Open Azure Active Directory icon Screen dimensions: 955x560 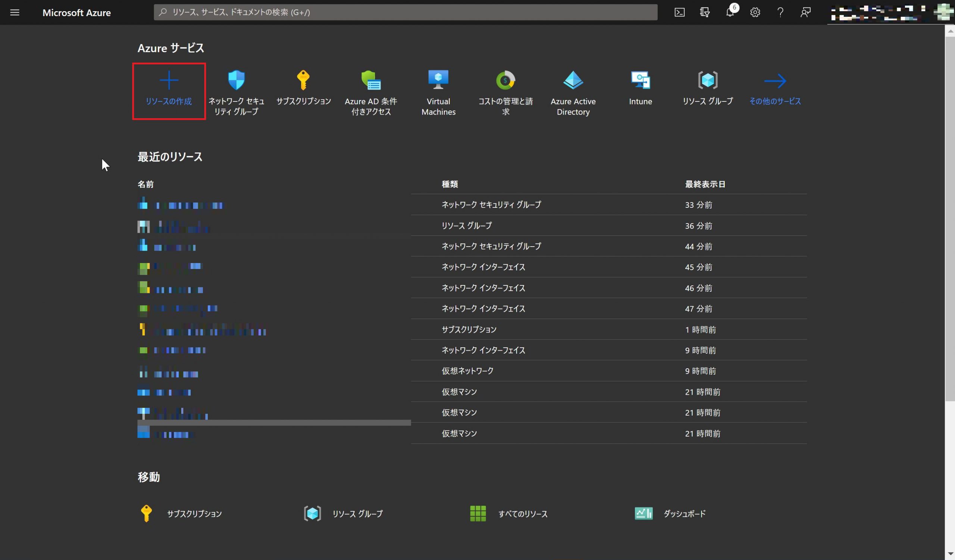[x=573, y=80]
